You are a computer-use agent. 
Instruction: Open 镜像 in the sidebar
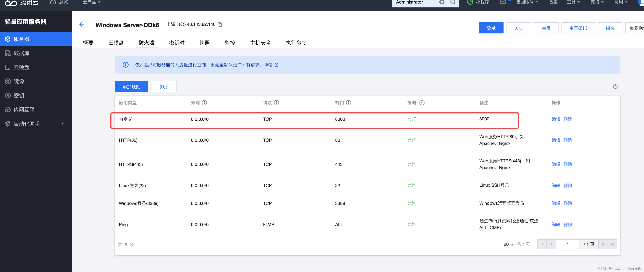pos(36,81)
